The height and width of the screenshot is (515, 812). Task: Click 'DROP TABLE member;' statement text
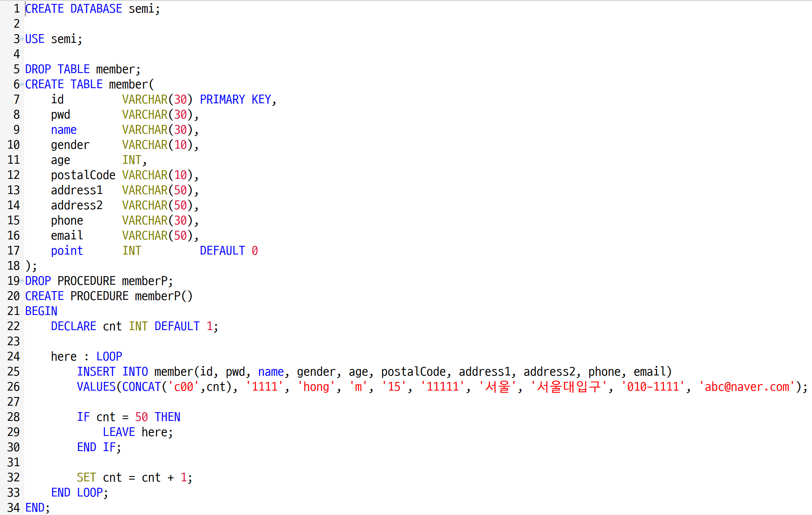[x=83, y=69]
